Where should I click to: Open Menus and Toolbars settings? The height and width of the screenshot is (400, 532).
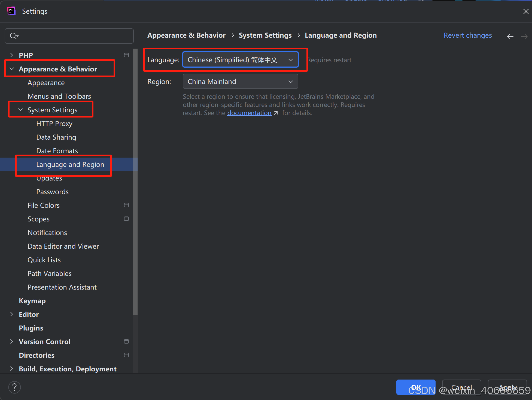[x=59, y=96]
